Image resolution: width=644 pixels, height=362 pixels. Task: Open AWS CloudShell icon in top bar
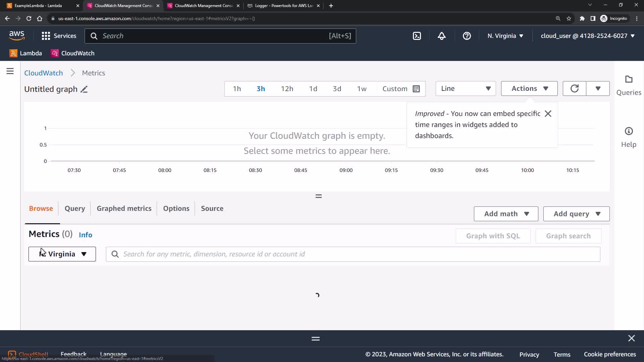pyautogui.click(x=417, y=36)
